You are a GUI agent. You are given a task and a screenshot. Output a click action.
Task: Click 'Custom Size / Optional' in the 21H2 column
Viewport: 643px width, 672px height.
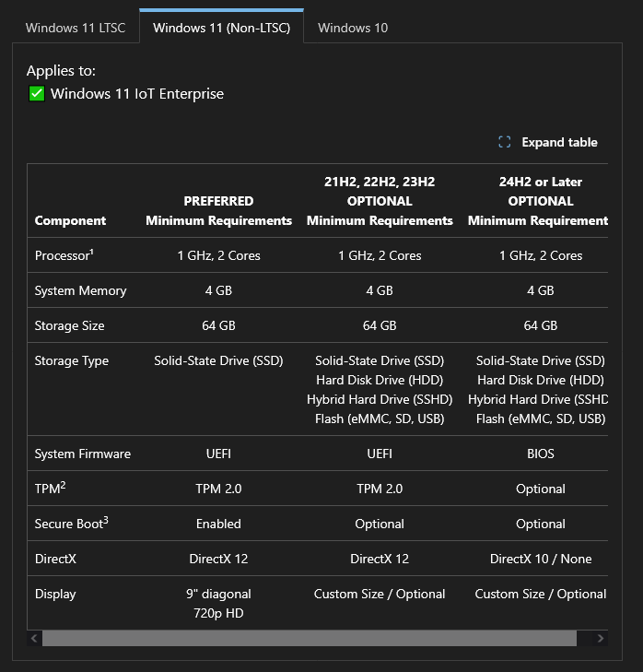click(380, 595)
